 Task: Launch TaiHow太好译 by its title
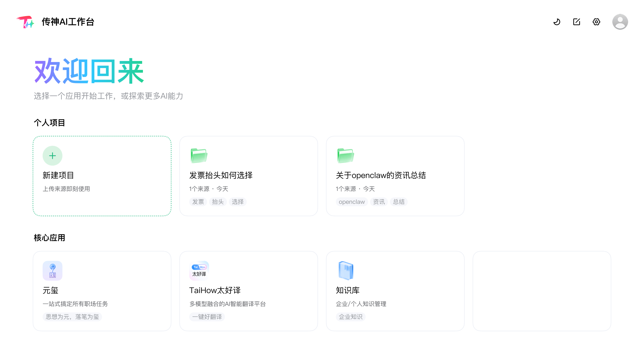[215, 290]
